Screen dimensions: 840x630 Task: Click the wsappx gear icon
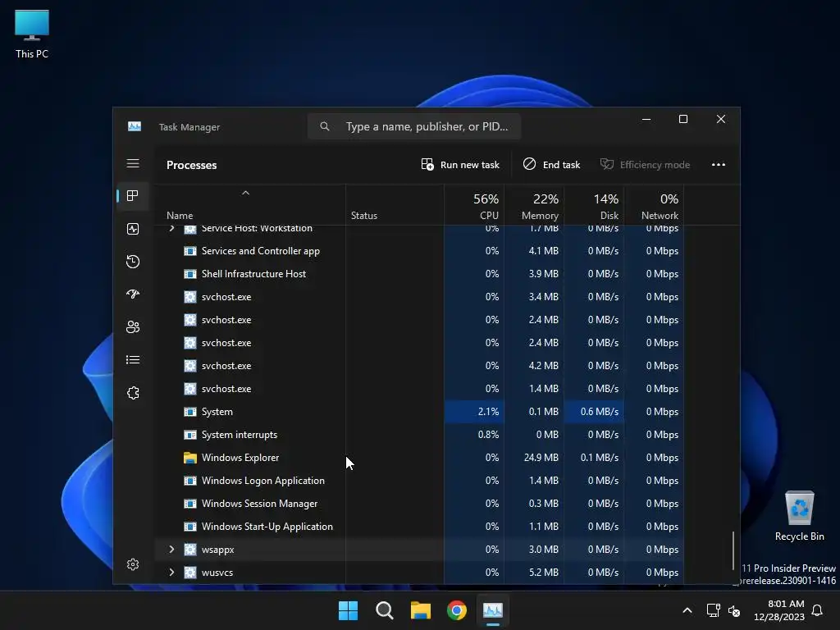coord(190,549)
